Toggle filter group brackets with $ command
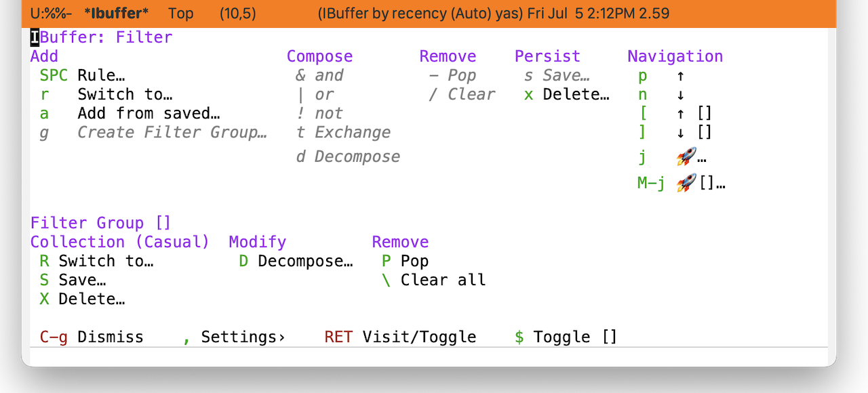 pyautogui.click(x=566, y=337)
